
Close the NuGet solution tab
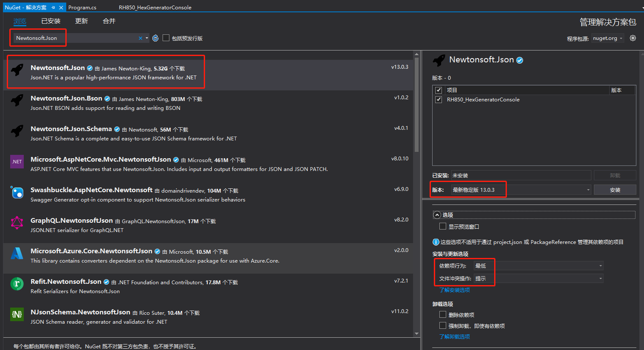click(61, 8)
